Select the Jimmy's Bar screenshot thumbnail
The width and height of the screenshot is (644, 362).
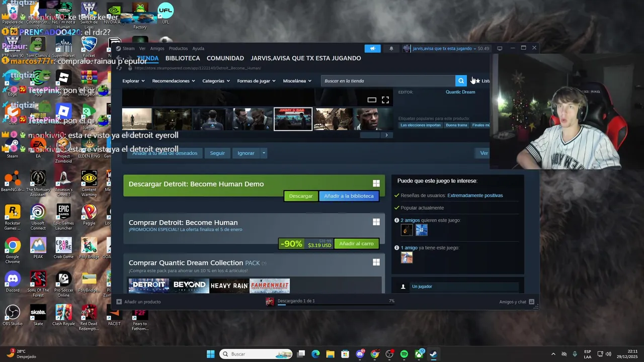click(293, 119)
